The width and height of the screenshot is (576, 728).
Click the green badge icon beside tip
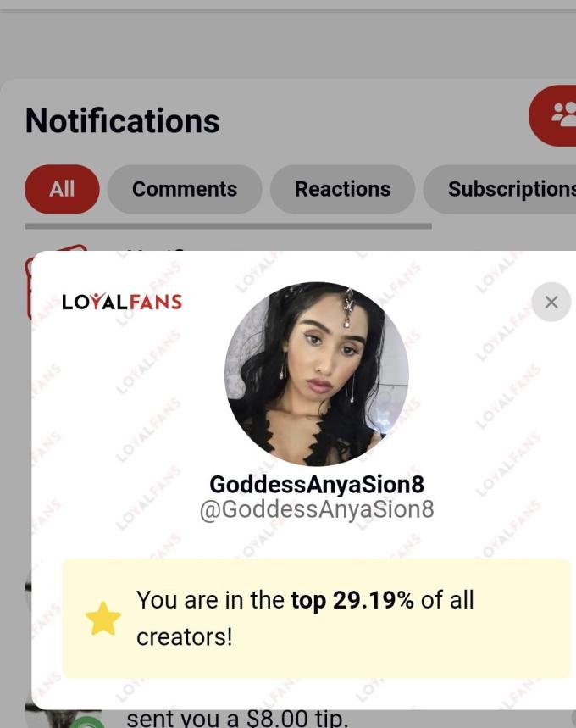(88, 723)
